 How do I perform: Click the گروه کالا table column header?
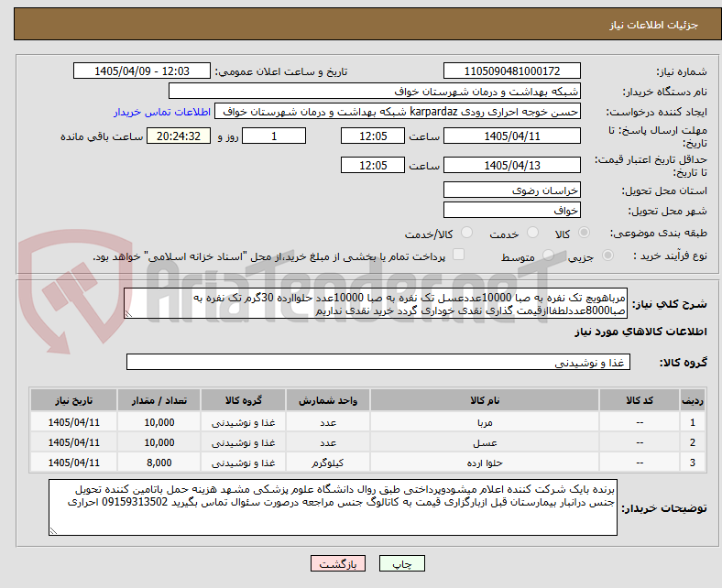point(243,400)
